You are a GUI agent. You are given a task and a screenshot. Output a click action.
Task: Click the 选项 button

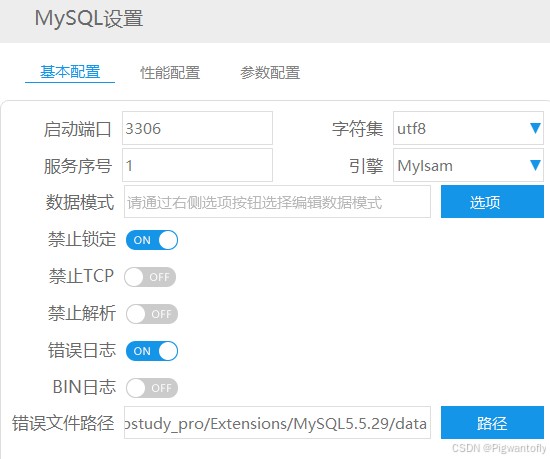492,202
